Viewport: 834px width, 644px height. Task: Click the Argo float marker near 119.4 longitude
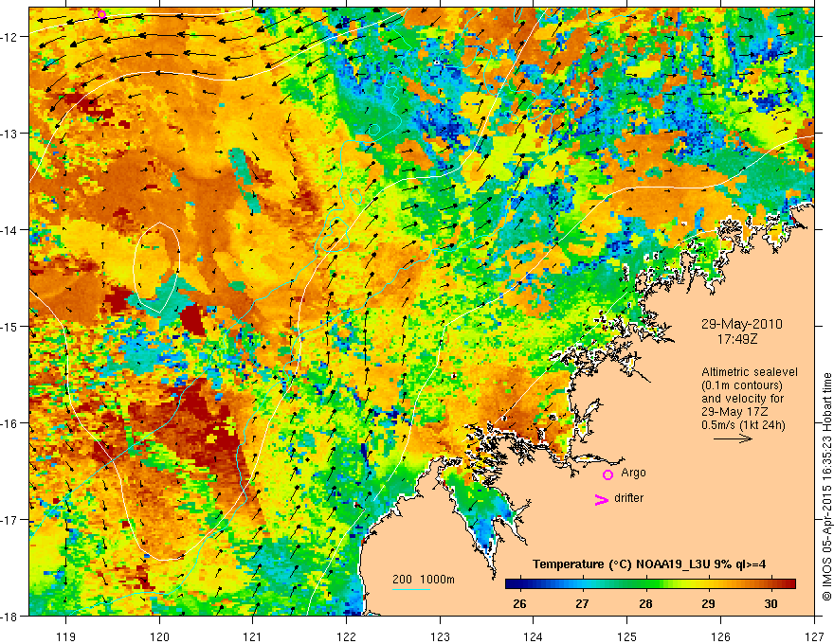(x=102, y=14)
